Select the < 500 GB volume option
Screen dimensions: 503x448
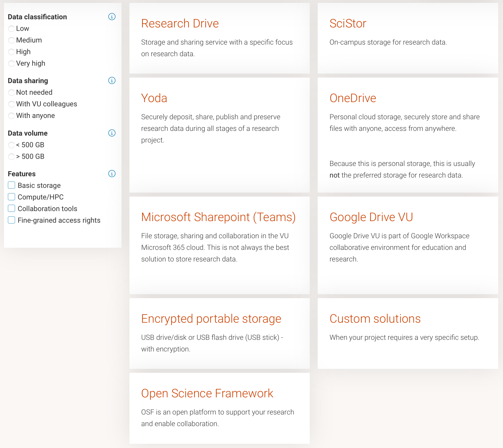(x=11, y=145)
